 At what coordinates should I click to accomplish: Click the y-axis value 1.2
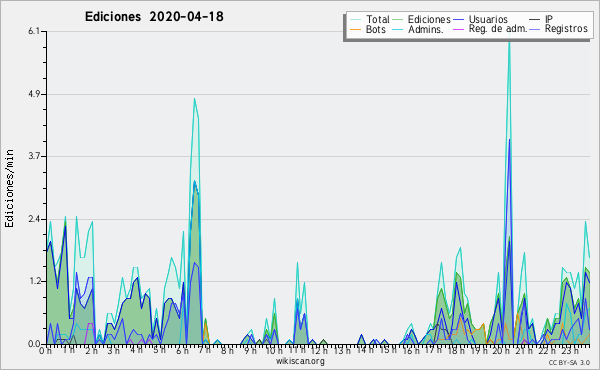(34, 281)
